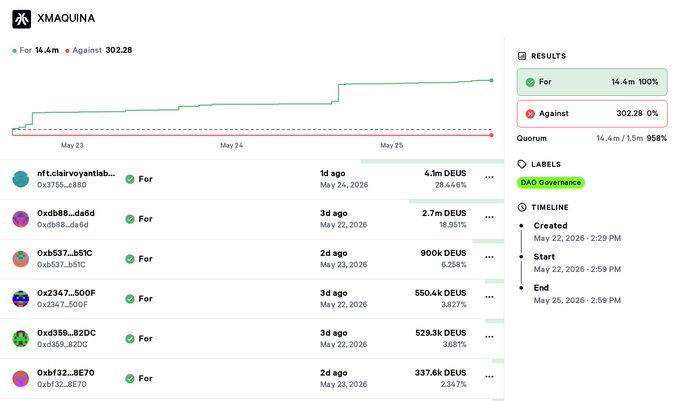Click the Results chart icon
This screenshot has width=680, height=401.
pyautogui.click(x=522, y=56)
